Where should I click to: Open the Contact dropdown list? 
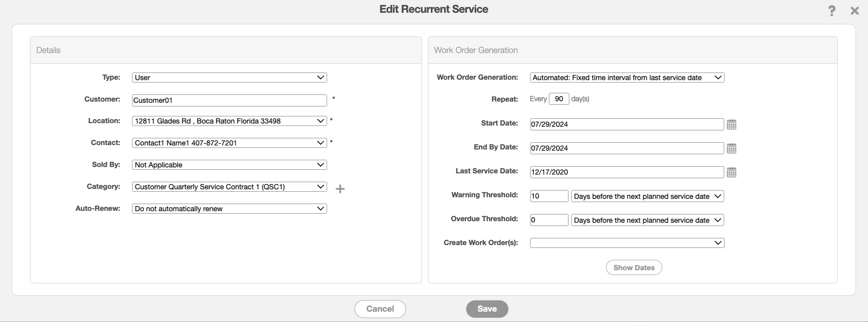point(229,143)
